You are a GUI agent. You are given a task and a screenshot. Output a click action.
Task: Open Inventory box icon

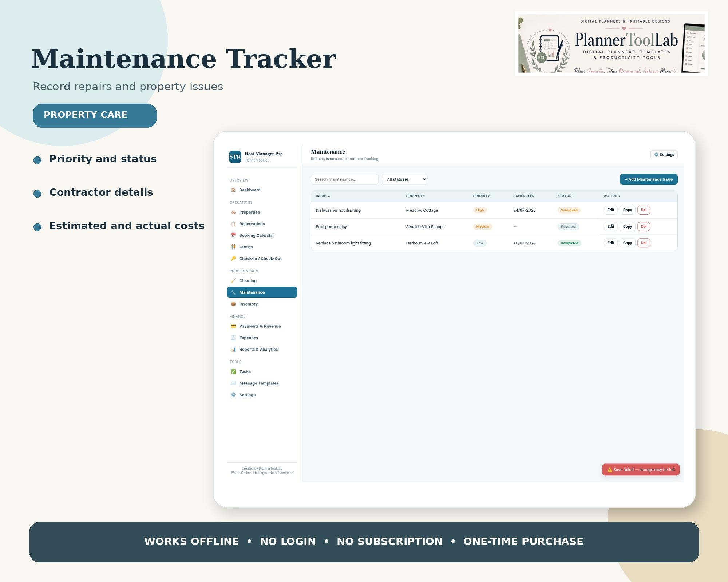coord(233,304)
